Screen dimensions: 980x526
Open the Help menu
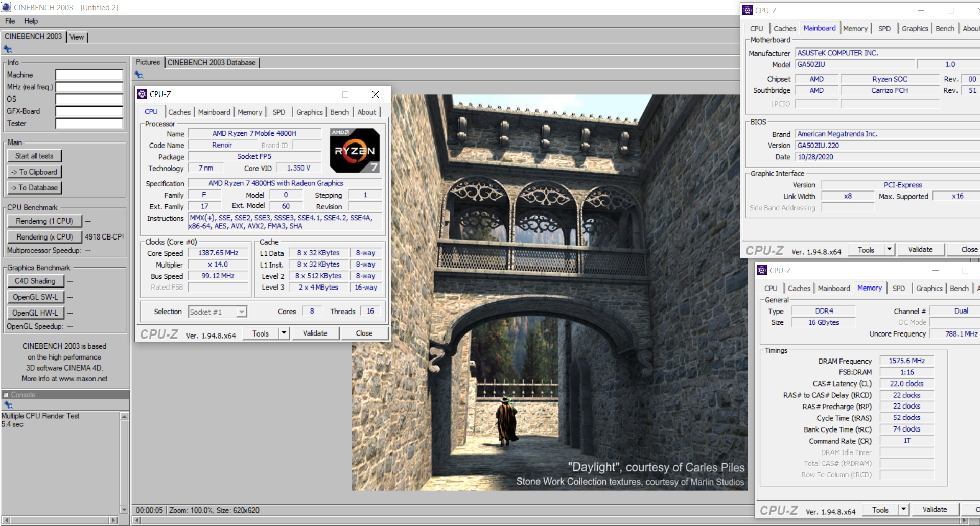point(31,21)
